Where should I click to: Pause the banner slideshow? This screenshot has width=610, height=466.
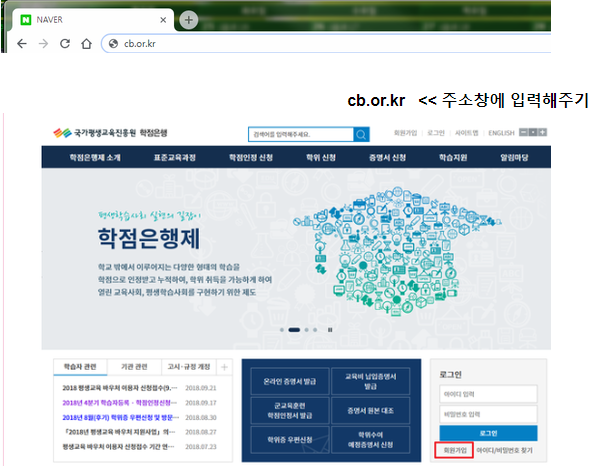point(330,330)
